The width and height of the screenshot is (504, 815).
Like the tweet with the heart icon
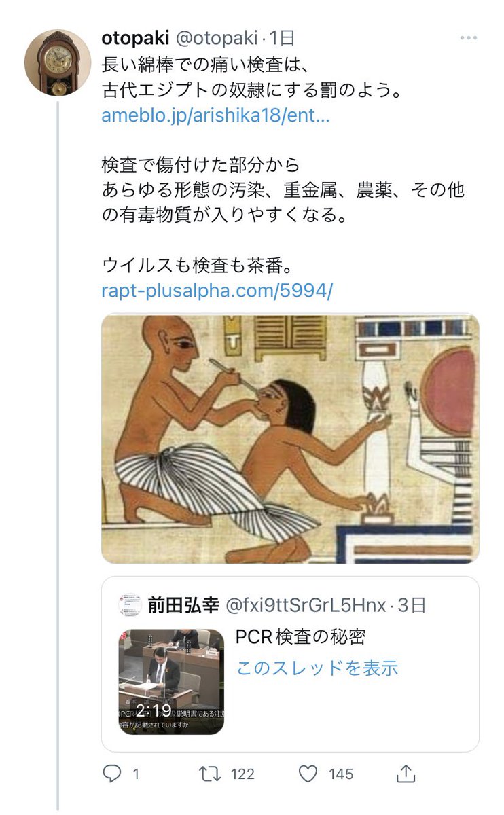pos(308,774)
